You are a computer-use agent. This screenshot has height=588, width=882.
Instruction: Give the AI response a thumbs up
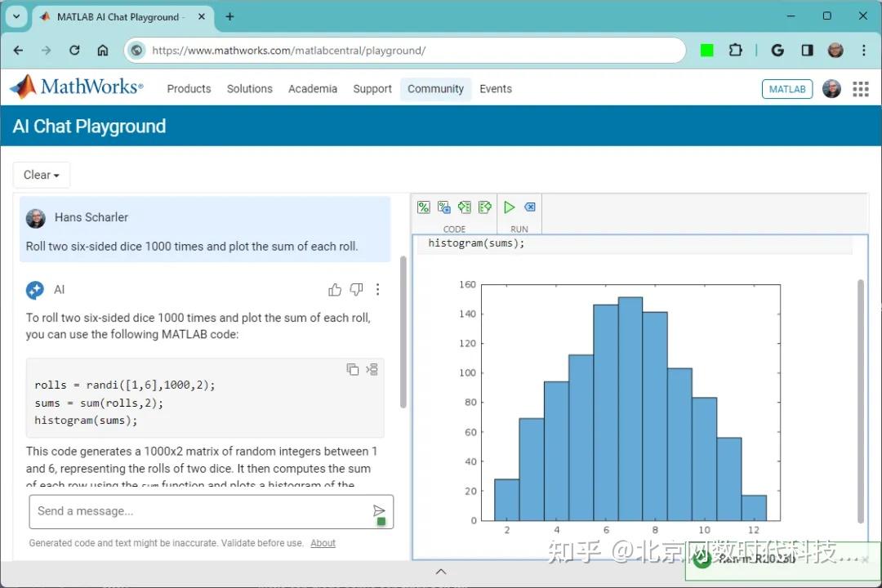[x=335, y=289]
